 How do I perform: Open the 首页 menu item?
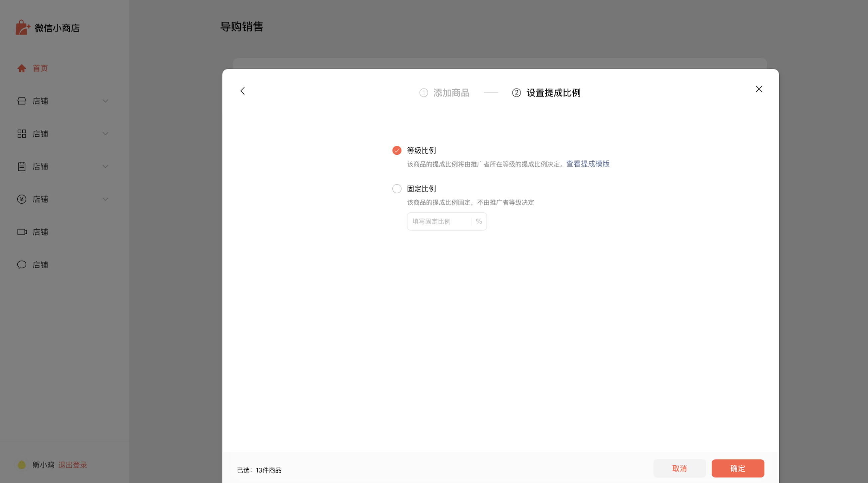[x=40, y=69]
